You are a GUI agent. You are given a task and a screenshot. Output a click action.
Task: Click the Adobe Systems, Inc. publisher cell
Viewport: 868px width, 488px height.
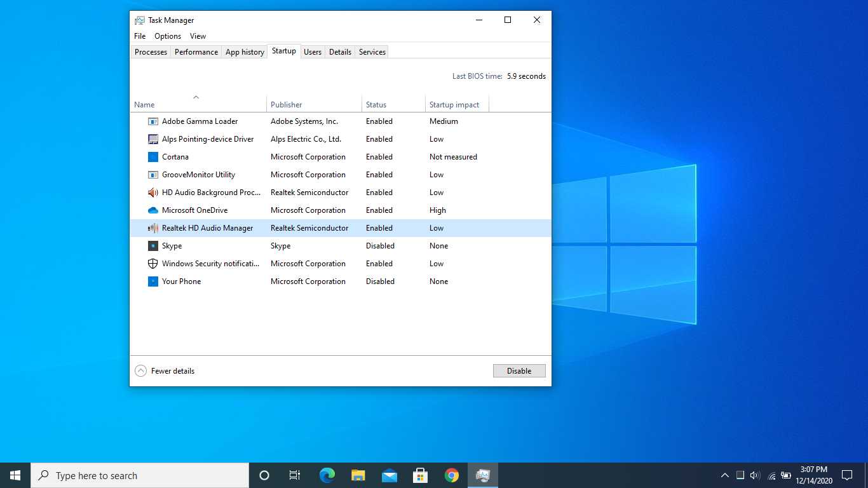[x=304, y=121]
